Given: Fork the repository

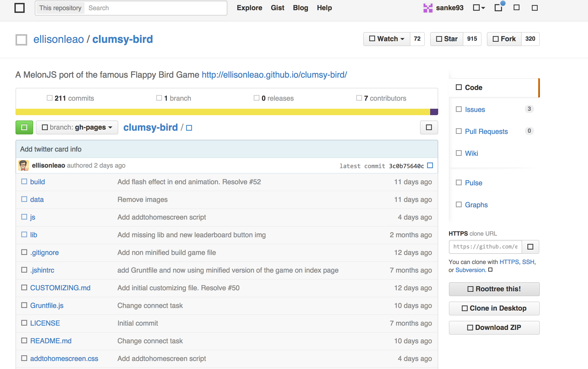Looking at the screenshot, I should [x=504, y=39].
